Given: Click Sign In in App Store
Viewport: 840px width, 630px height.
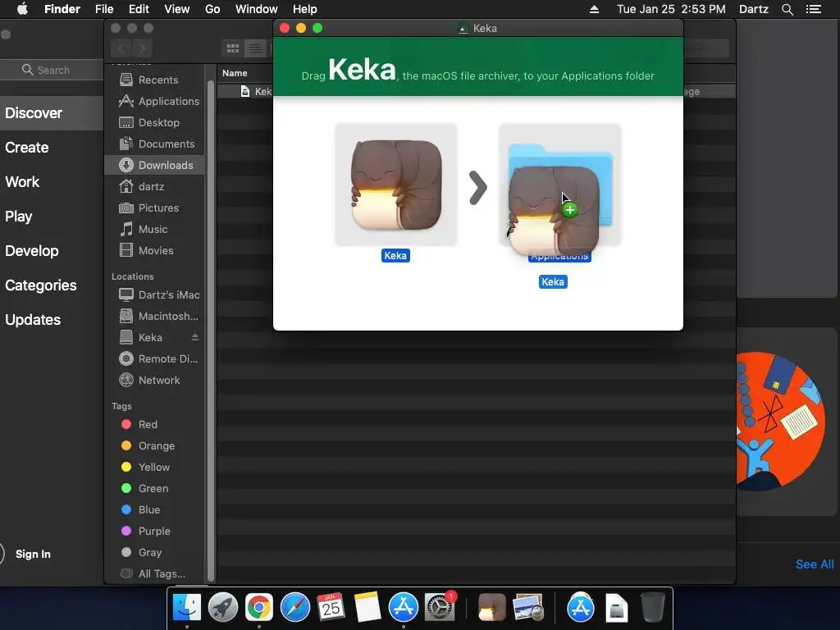Looking at the screenshot, I should 33,555.
